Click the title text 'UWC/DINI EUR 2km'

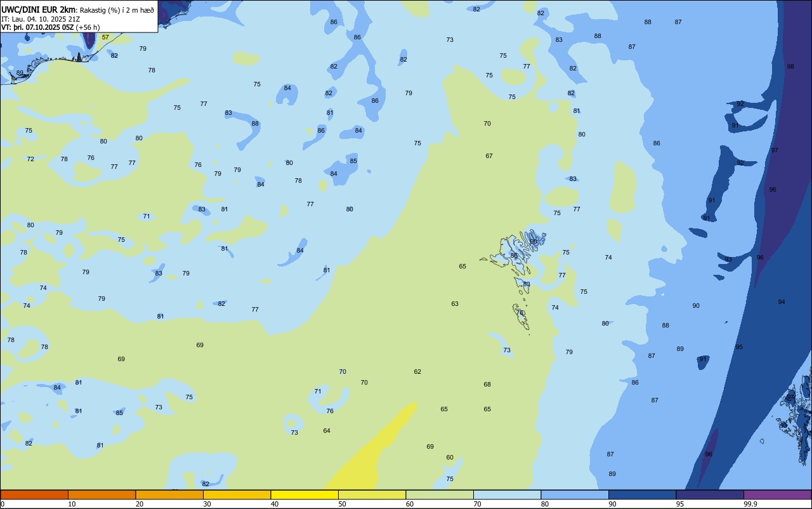(x=38, y=10)
